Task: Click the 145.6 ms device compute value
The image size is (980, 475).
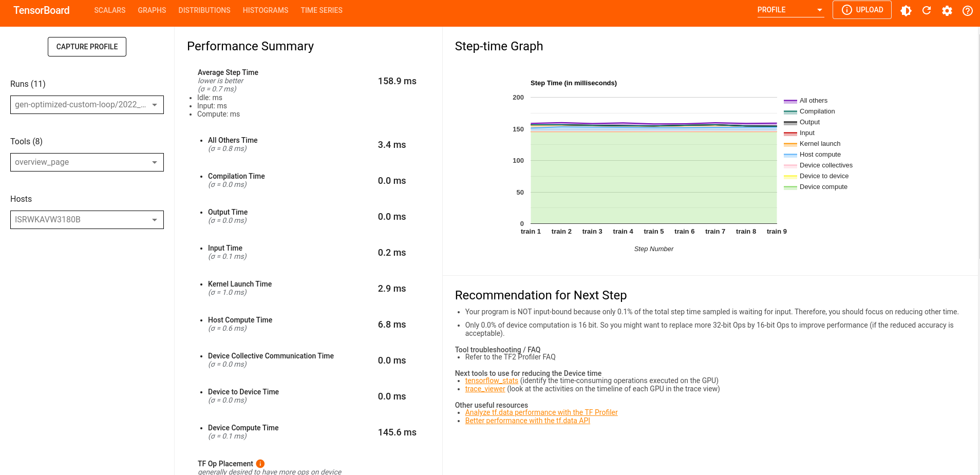Action: point(397,432)
